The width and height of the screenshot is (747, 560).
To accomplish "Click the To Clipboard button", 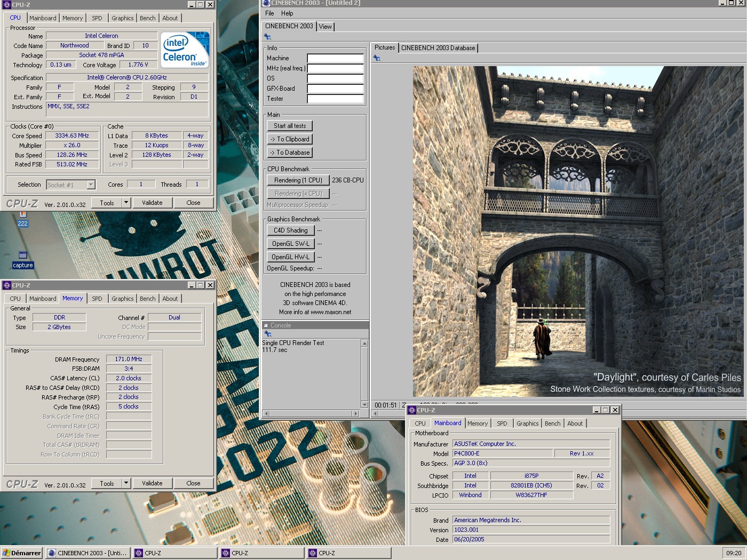I will pyautogui.click(x=290, y=139).
